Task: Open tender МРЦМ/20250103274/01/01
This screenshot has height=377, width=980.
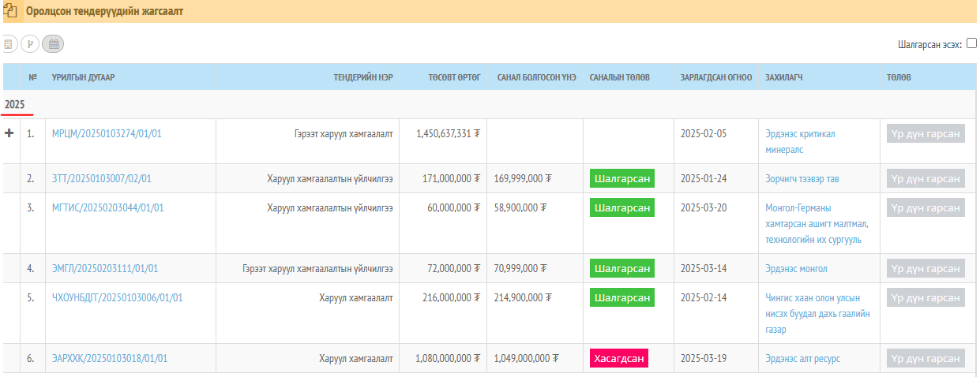Action: click(x=107, y=133)
